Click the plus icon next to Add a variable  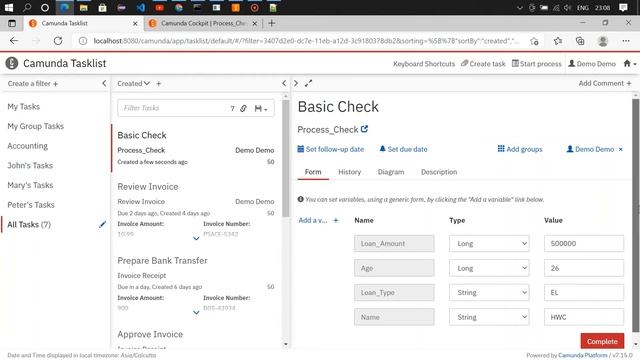pyautogui.click(x=336, y=220)
